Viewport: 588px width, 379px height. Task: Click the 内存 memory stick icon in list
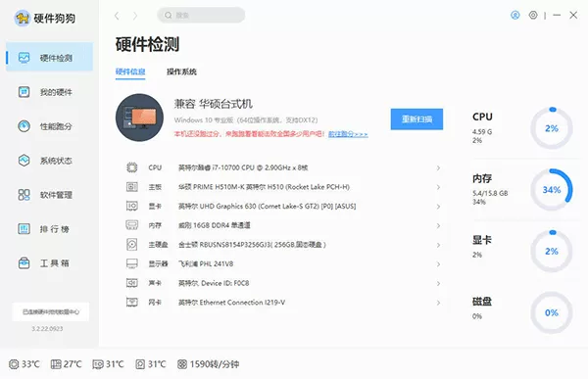pyautogui.click(x=132, y=225)
